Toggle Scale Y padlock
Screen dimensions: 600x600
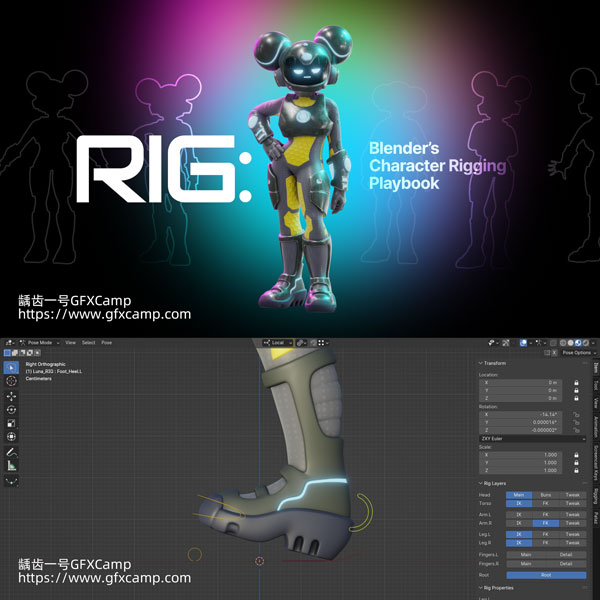576,463
